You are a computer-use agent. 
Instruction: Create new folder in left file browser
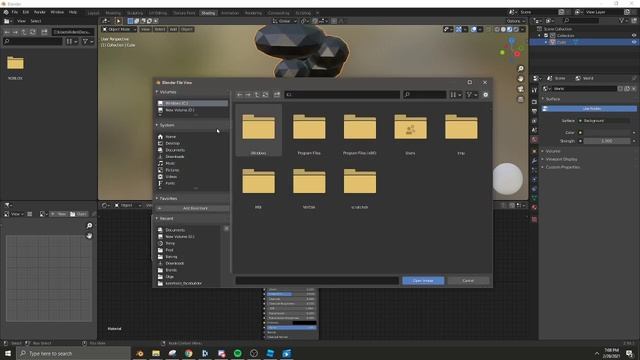pyautogui.click(x=44, y=32)
